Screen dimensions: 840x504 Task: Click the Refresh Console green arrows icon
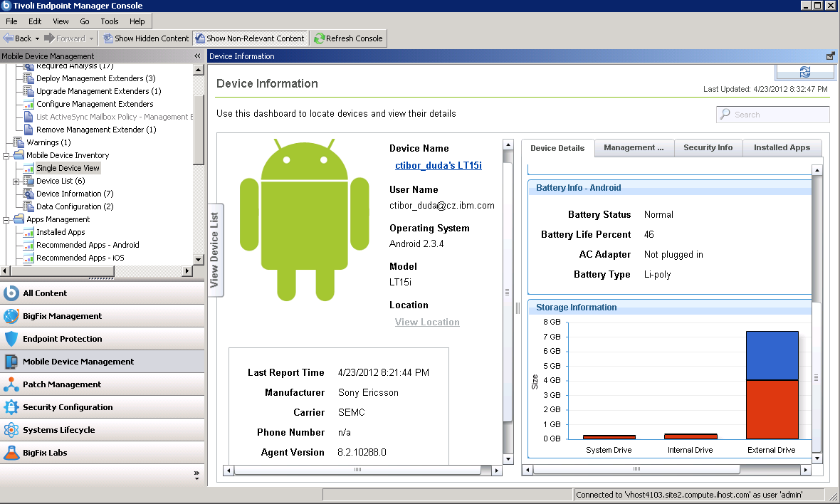click(320, 38)
